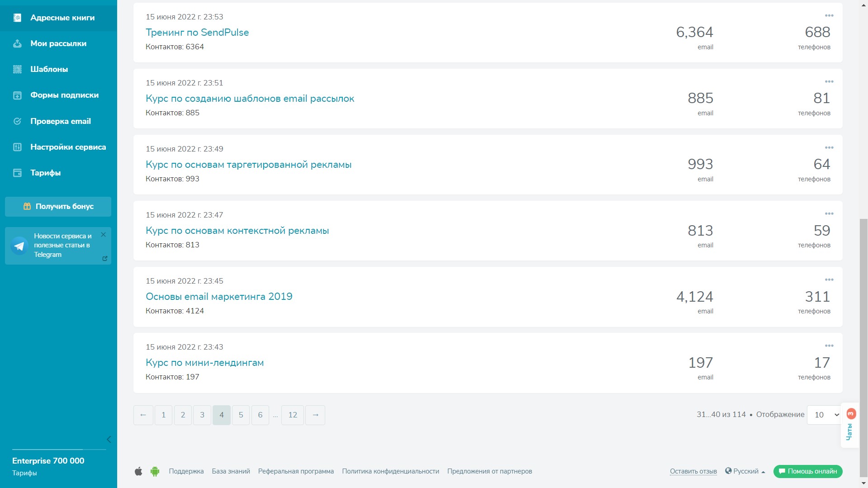Click the Оставить отзыв link
This screenshot has height=488, width=868.
click(x=693, y=471)
